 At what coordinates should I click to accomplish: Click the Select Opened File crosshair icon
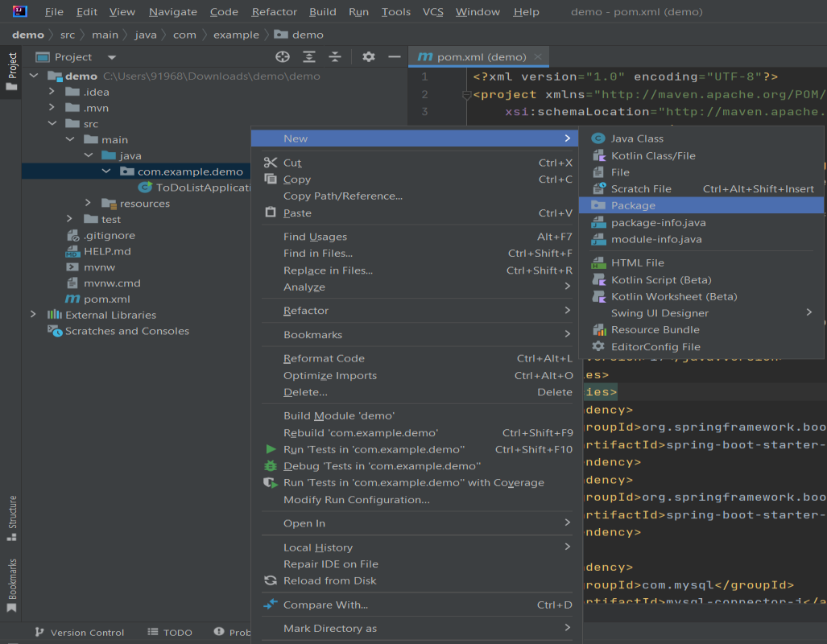pyautogui.click(x=283, y=57)
